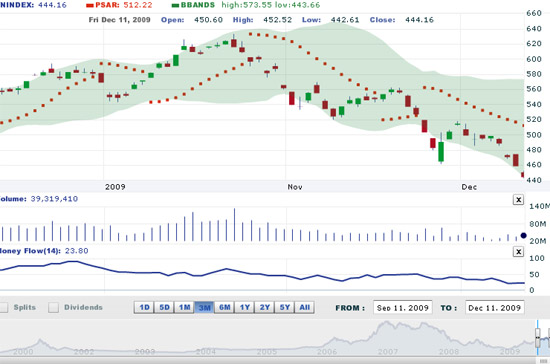Viewport: 550px width, 364px height.
Task: Click the green BBANDS legend marker
Action: (x=175, y=5)
